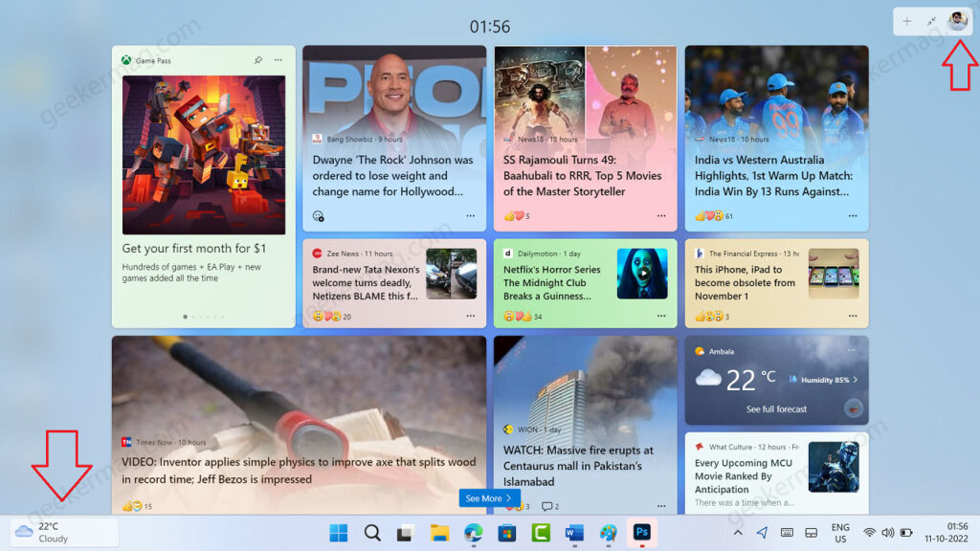Image resolution: width=980 pixels, height=551 pixels.
Task: Open inventor axe video article
Action: pyautogui.click(x=299, y=471)
